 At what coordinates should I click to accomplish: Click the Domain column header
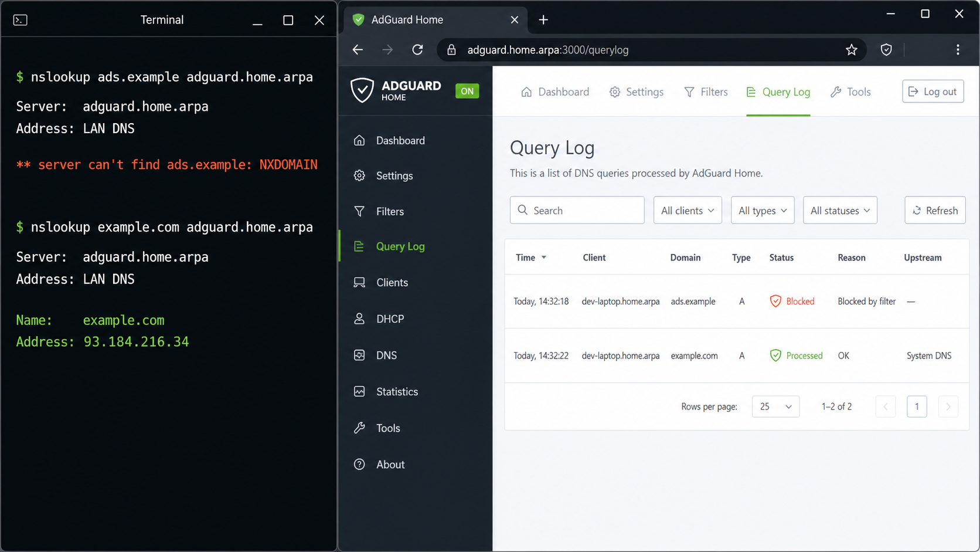(x=685, y=258)
